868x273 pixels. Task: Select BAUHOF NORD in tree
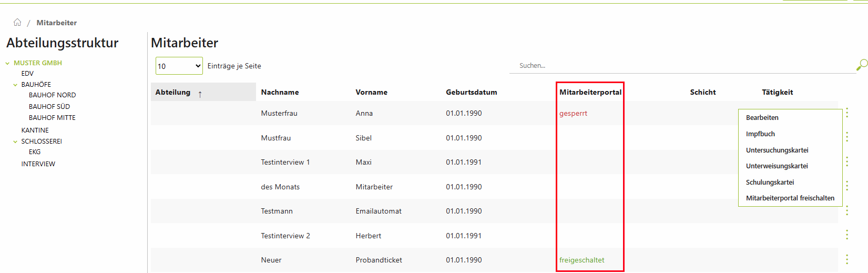[x=52, y=95]
